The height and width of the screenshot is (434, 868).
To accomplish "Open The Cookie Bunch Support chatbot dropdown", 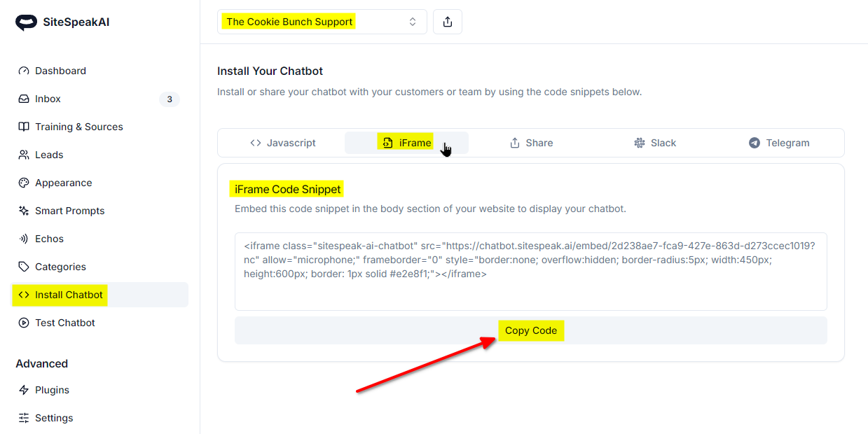I will pyautogui.click(x=322, y=22).
